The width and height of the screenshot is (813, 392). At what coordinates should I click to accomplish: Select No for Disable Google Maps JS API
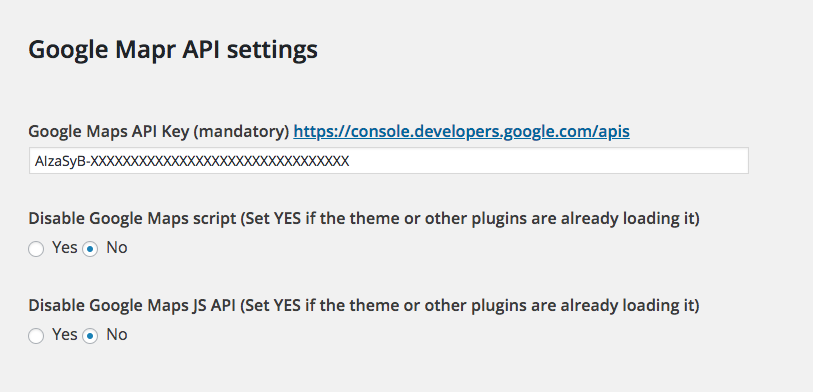tap(90, 337)
